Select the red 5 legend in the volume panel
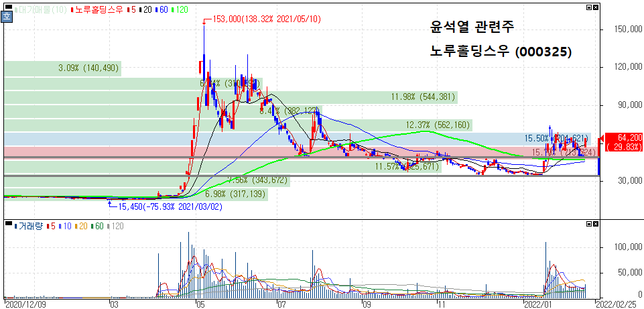 (x=52, y=226)
